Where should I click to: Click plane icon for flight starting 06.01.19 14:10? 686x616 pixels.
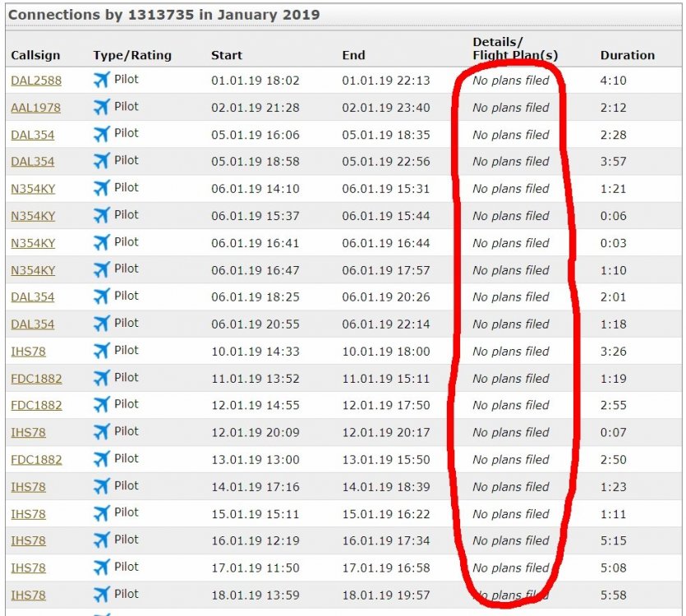(101, 188)
